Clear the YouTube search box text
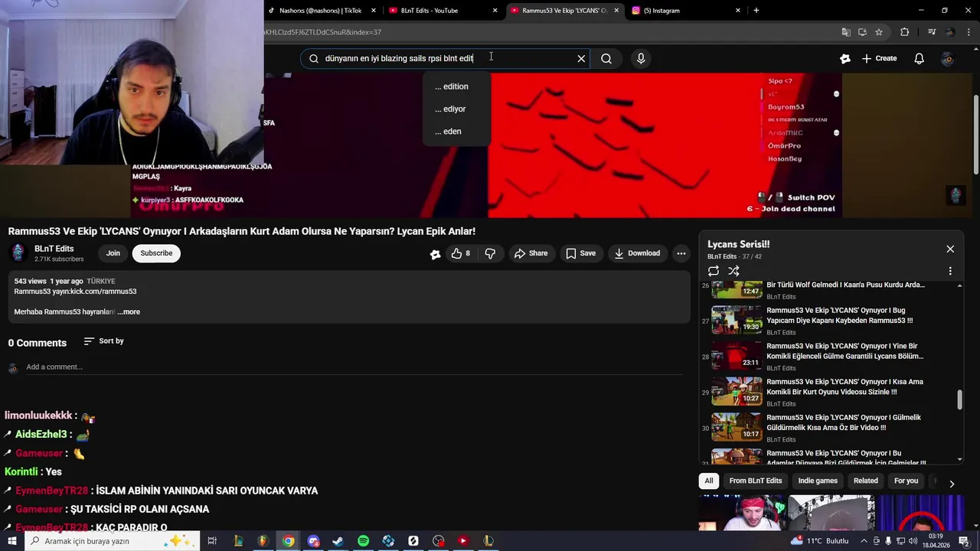 581,58
